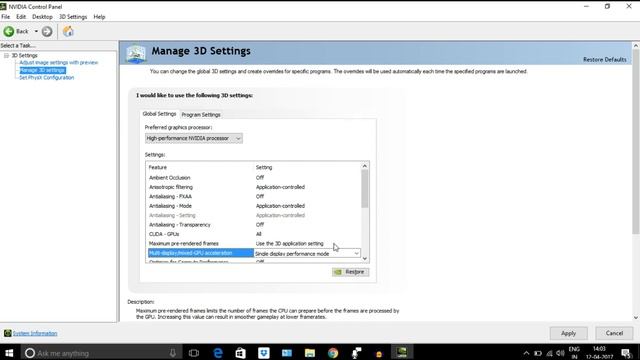Image resolution: width=640 pixels, height=360 pixels.
Task: Click the battery icon in system tray
Action: [x=538, y=353]
